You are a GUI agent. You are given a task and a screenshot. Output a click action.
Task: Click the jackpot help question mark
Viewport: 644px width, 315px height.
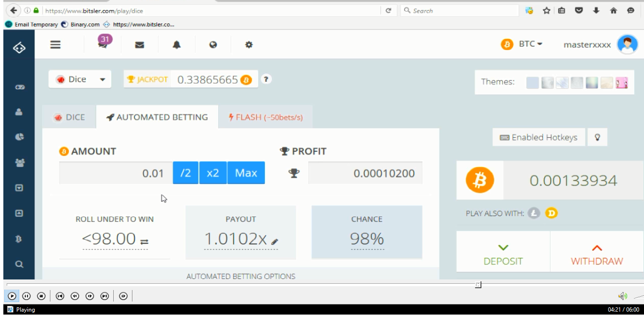click(x=265, y=79)
